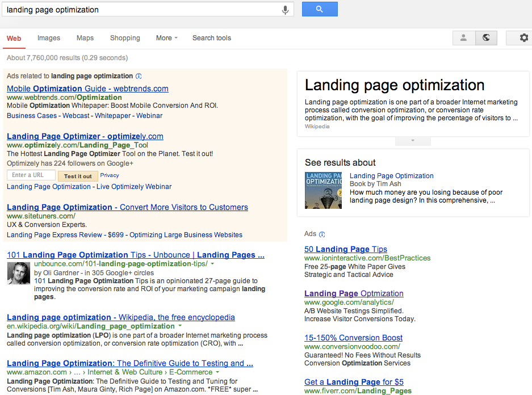The width and height of the screenshot is (532, 395).
Task: Open Landing Page Optimizer - optimizely.com ad
Action: [x=85, y=136]
